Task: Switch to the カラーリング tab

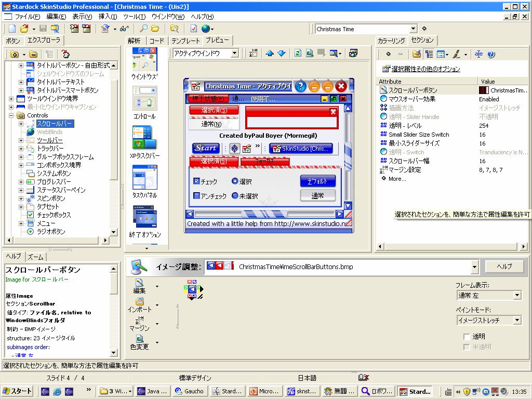Action: click(x=391, y=41)
